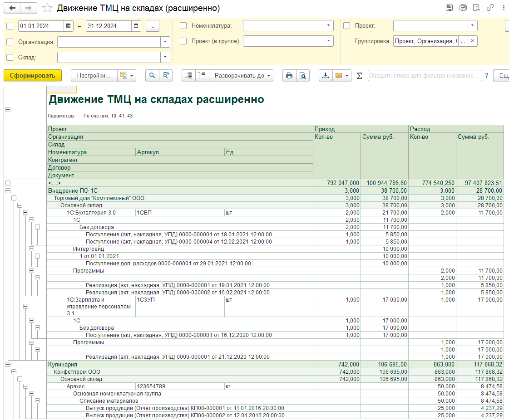Send report by email envelope icon
Screen dimensions: 509x420
pos(338,76)
